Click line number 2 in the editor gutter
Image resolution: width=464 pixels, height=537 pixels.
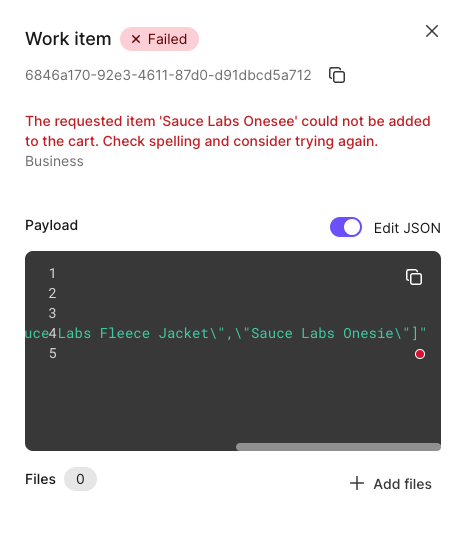coord(52,293)
